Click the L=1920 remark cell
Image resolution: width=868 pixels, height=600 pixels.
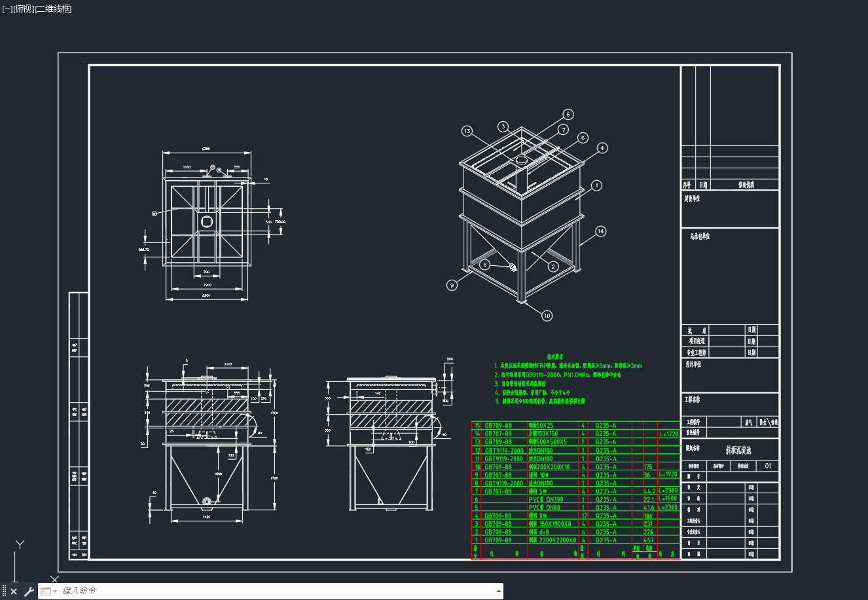pyautogui.click(x=668, y=474)
